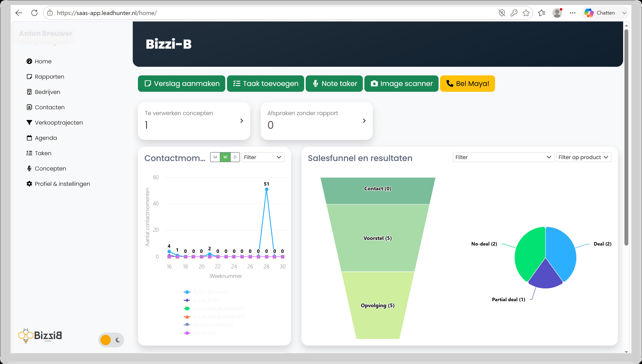Screen dimensions: 642x364
Task: View site information via the lock icon
Action: tap(50, 13)
